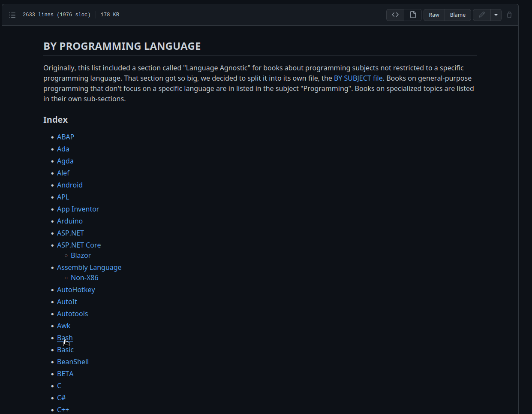Go to the ASP.NET entry
Viewport: 532px width, 414px height.
[x=70, y=233]
